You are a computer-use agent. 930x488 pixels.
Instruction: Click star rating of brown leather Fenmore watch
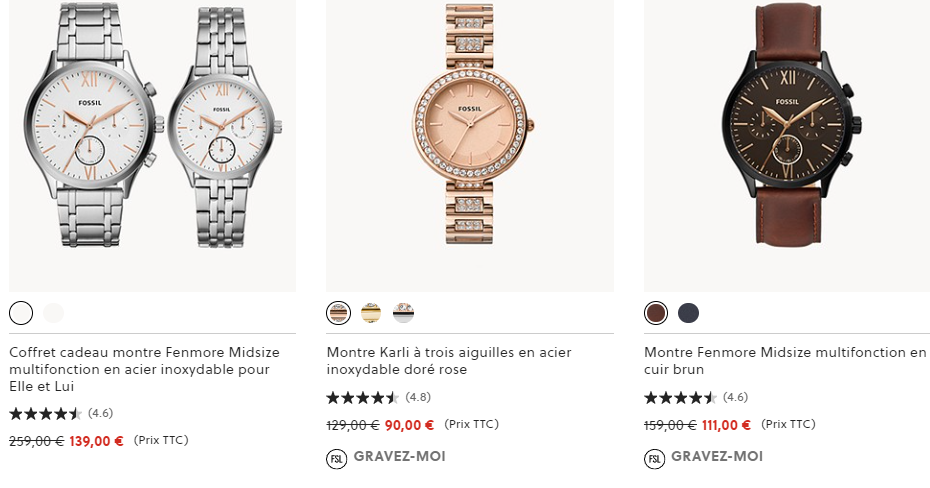point(681,397)
